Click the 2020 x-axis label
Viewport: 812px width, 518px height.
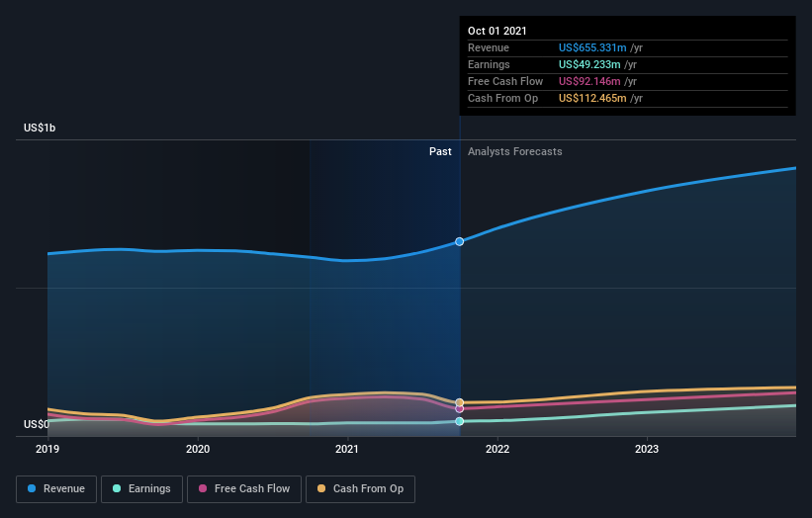[x=198, y=449]
